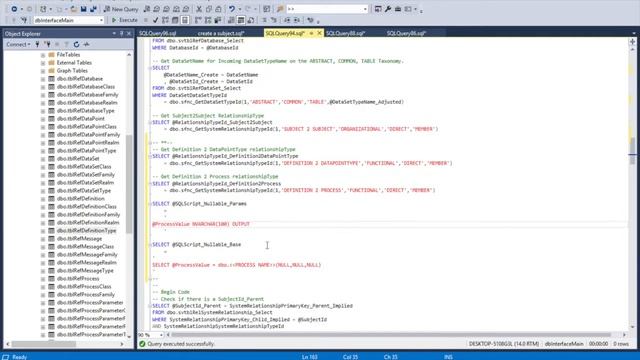This screenshot has width=640, height=360.
Task: Click the Query Options icon
Action: pos(175,20)
